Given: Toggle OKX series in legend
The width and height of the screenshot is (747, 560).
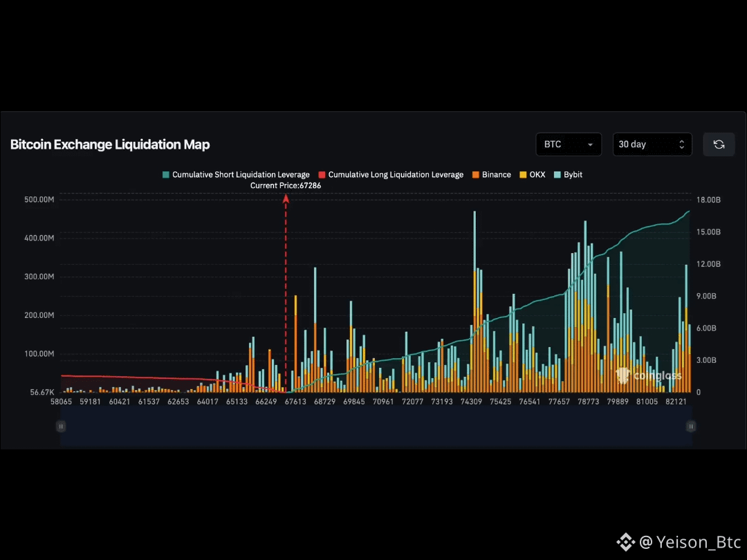Looking at the screenshot, I should click(x=532, y=175).
